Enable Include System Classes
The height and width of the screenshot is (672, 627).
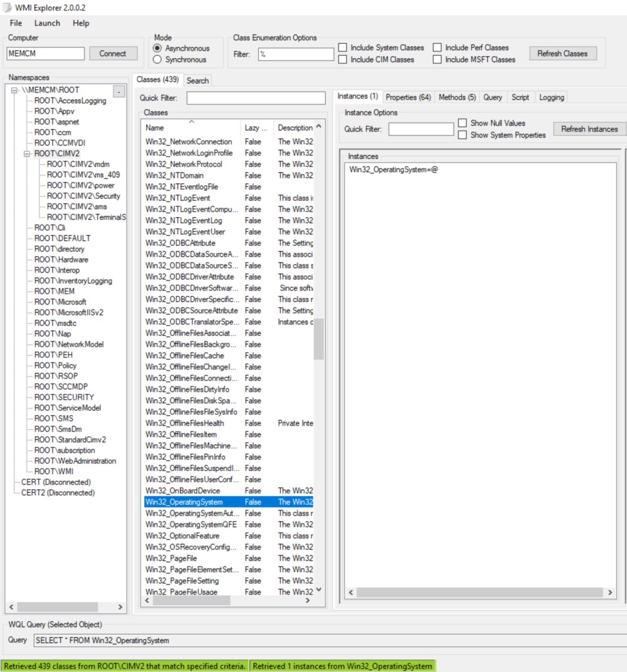343,48
